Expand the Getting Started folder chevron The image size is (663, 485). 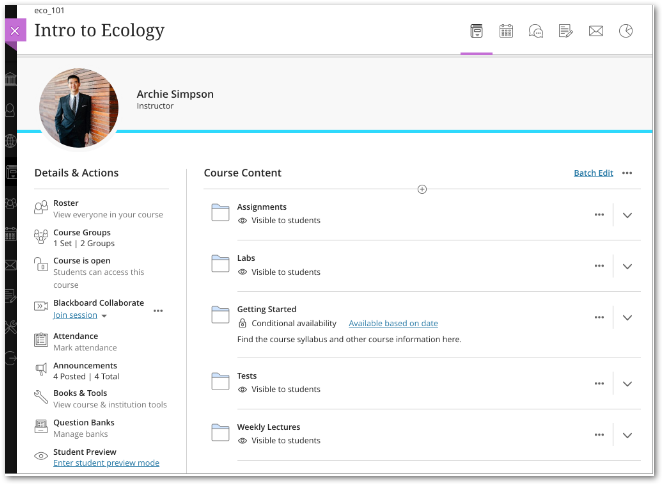pyautogui.click(x=627, y=318)
